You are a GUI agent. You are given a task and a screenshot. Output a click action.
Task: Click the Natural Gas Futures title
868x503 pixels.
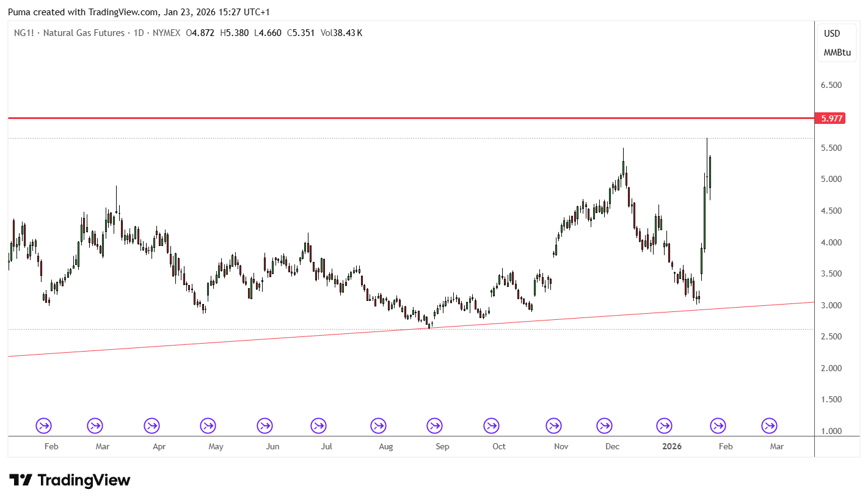(85, 33)
